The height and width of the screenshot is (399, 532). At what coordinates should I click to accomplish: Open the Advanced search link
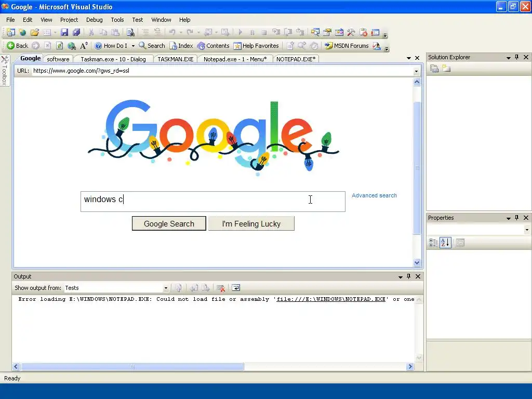pos(374,195)
